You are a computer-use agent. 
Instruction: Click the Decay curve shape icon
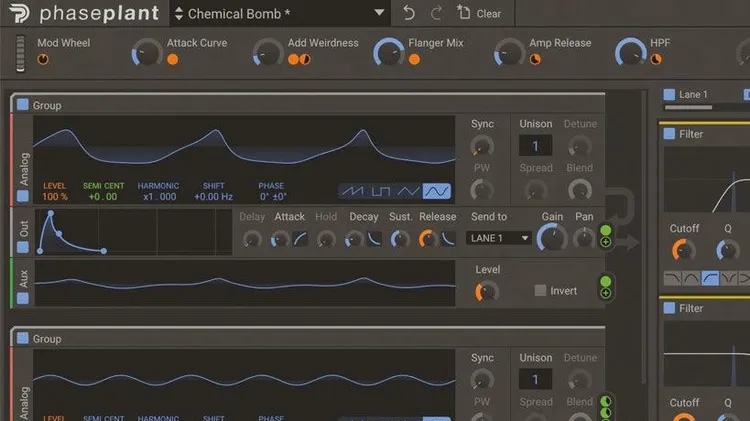tap(375, 238)
